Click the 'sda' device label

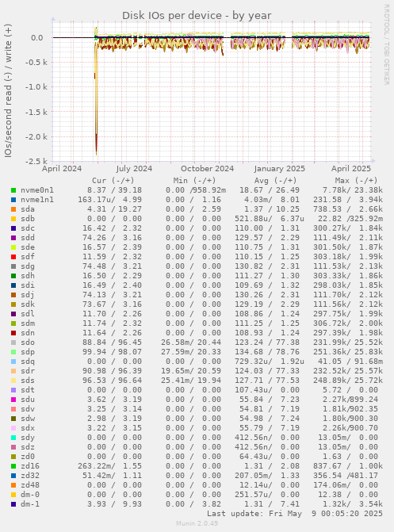coord(28,209)
